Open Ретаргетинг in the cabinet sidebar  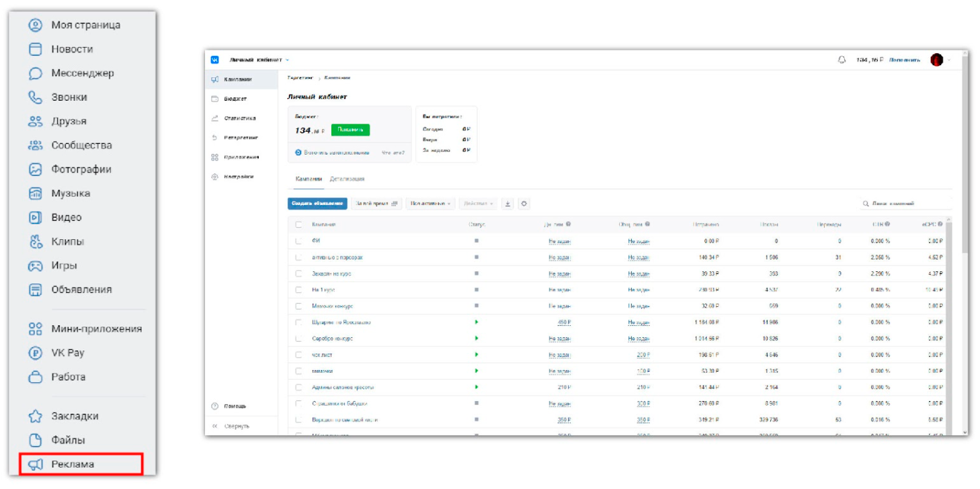[x=241, y=138]
